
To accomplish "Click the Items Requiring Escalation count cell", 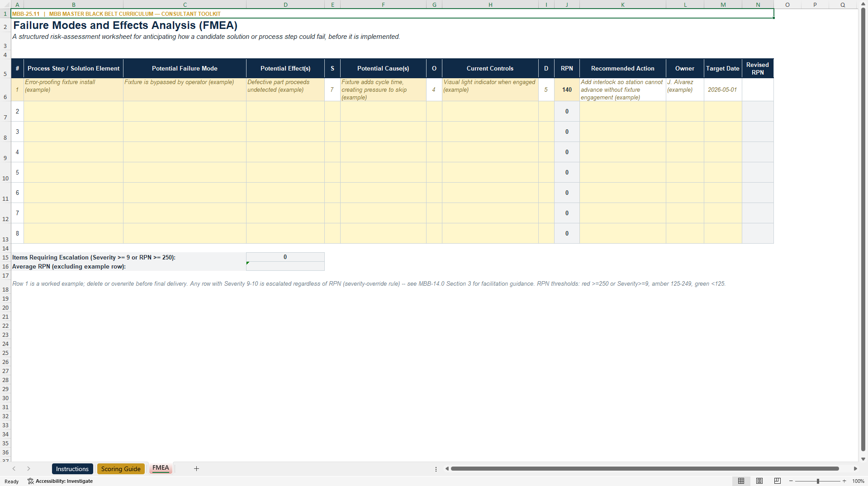I will click(285, 257).
